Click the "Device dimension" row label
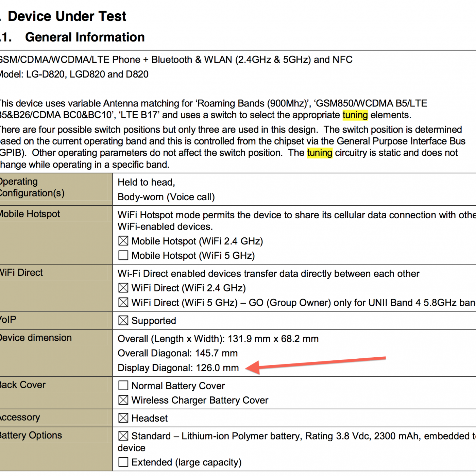This screenshot has width=476, height=476. pyautogui.click(x=36, y=338)
